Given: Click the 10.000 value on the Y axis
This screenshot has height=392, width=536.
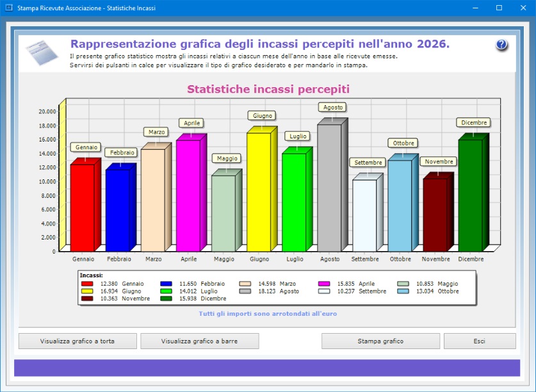Looking at the screenshot, I should click(47, 181).
